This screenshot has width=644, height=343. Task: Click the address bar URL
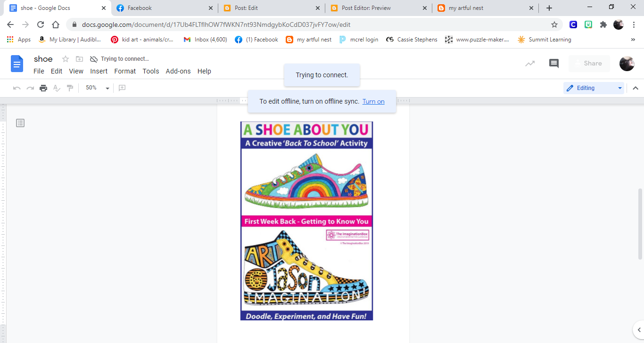click(216, 24)
